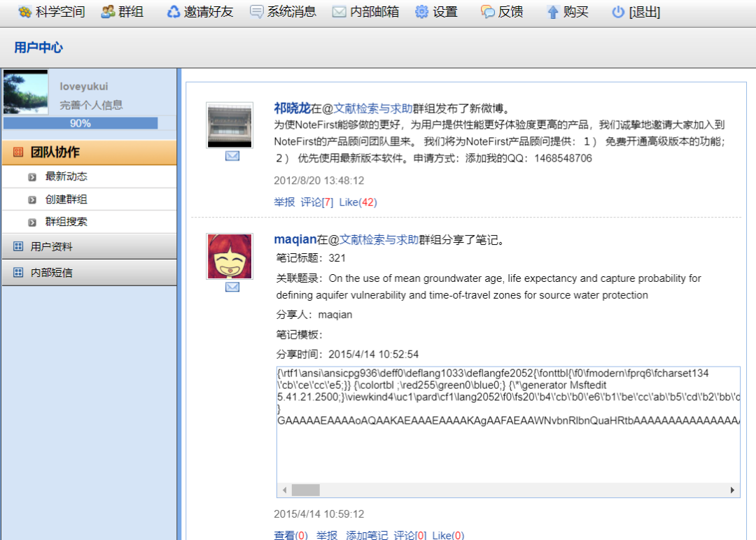Click the mail icon under maqian's avatar
Viewport: 756px width, 540px height.
point(232,287)
